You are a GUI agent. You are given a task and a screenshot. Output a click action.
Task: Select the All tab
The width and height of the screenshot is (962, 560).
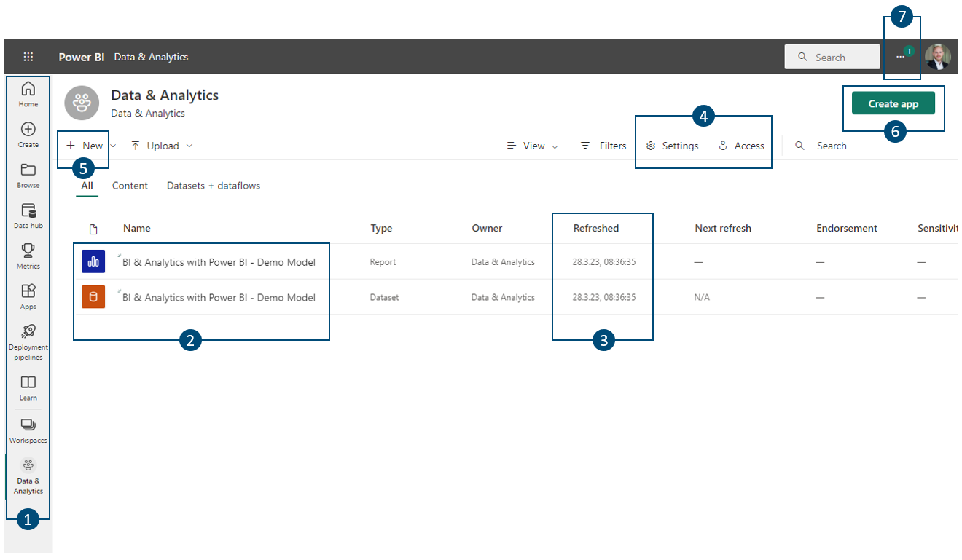87,186
